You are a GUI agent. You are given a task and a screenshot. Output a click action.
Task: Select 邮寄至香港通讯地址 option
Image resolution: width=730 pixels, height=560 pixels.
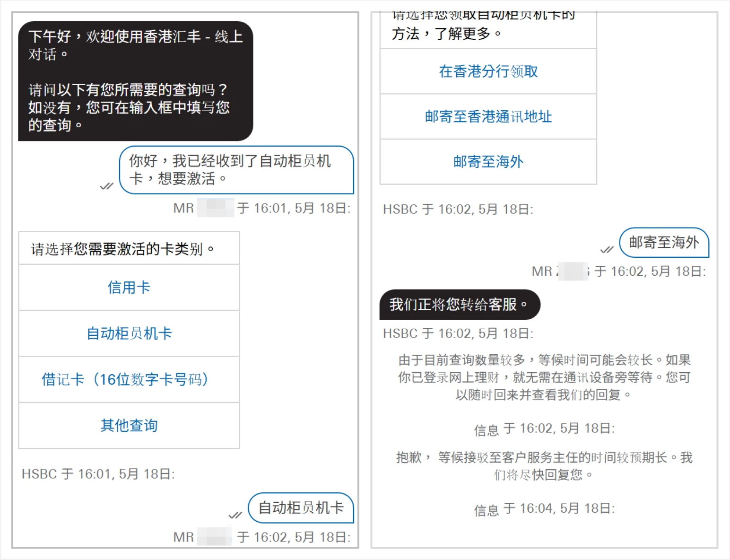(x=488, y=116)
